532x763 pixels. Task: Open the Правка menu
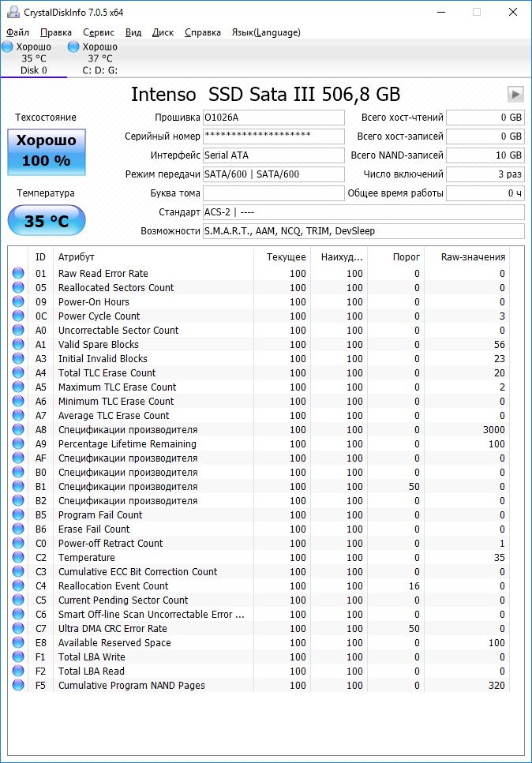[56, 32]
